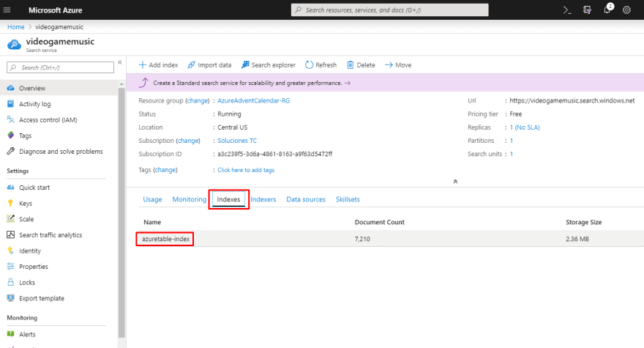Click the Export template icon
Viewport: 644px width, 348px height.
tap(11, 298)
